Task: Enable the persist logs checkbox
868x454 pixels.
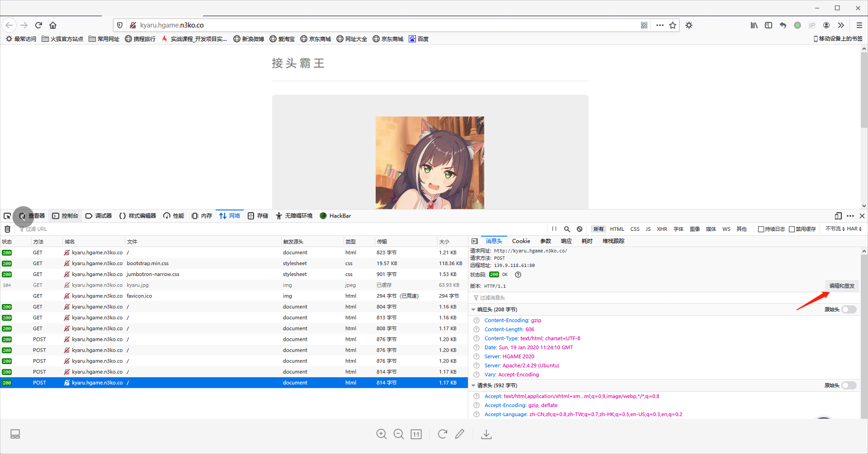Action: [x=761, y=229]
